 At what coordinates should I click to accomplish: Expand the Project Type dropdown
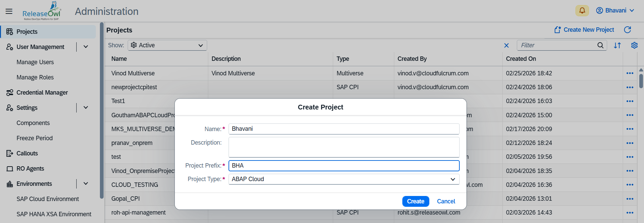click(452, 179)
